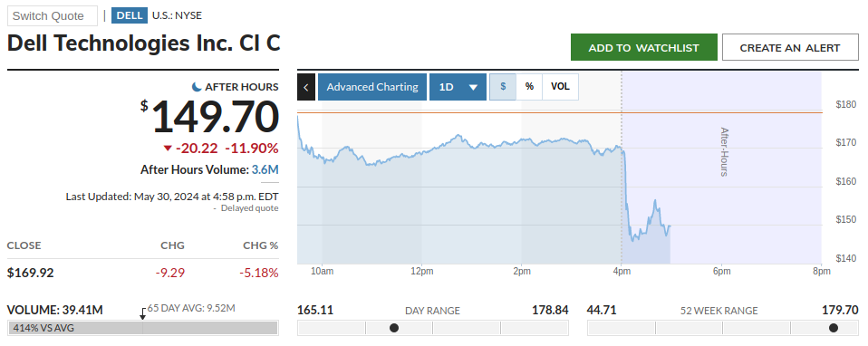
Task: Click the 414% VS AVG volume bar
Action: click(143, 328)
